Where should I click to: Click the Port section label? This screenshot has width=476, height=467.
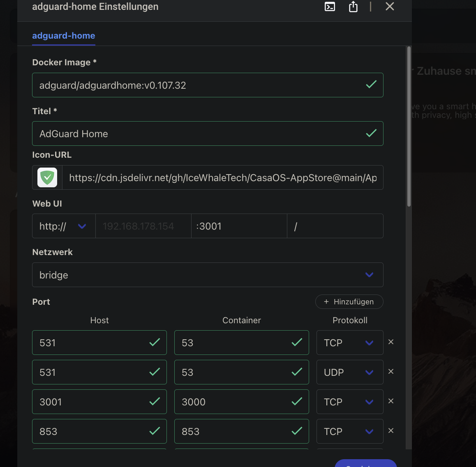point(41,302)
